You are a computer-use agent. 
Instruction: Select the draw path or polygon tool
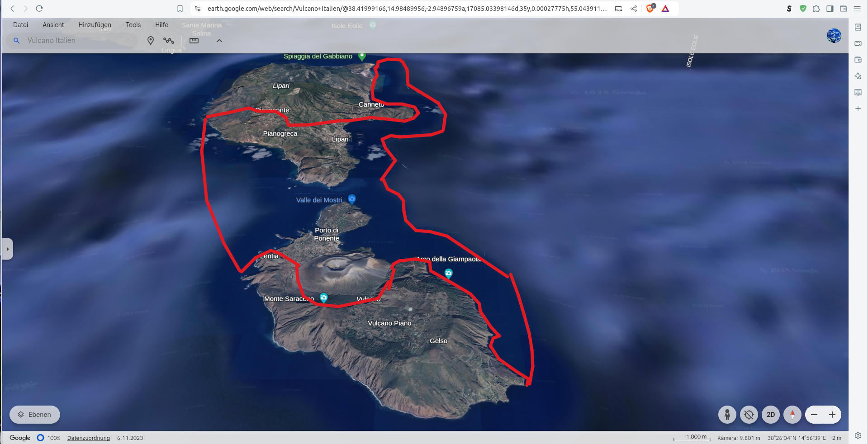(x=169, y=41)
